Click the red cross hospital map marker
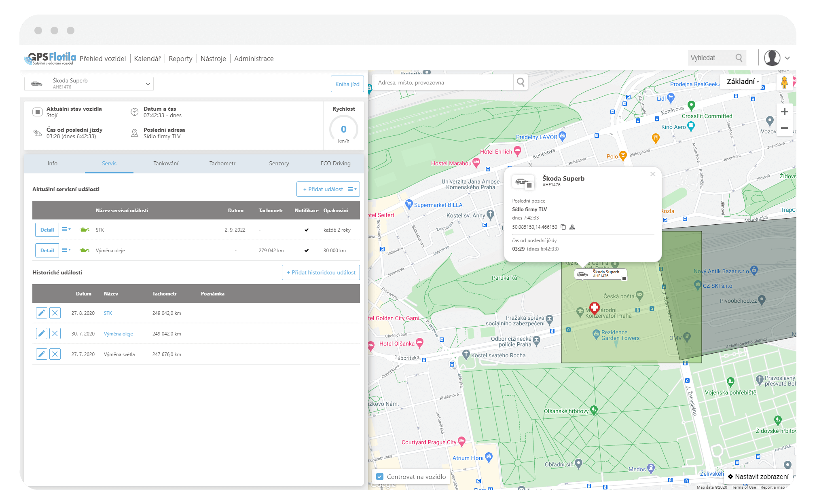This screenshot has width=817, height=504. (594, 308)
